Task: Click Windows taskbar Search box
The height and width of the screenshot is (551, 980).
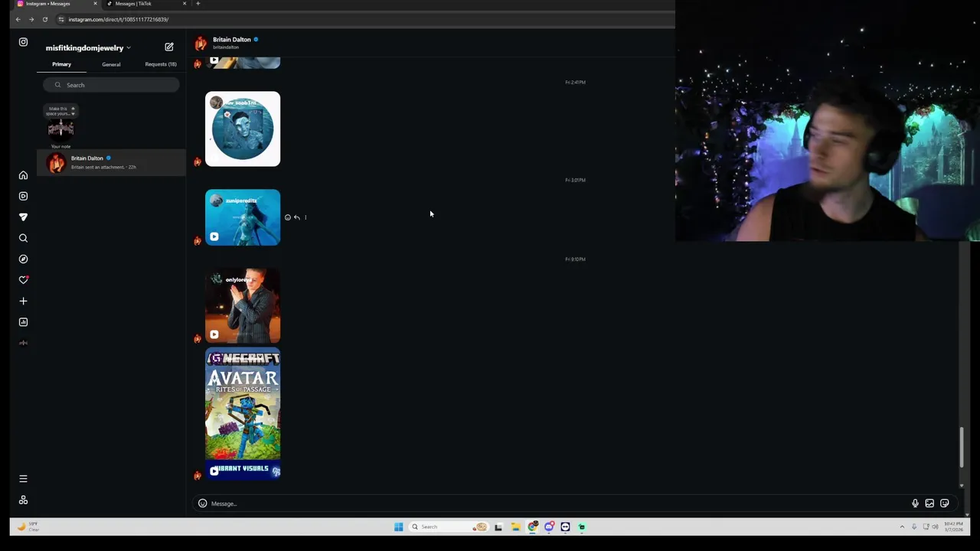Action: (x=449, y=527)
